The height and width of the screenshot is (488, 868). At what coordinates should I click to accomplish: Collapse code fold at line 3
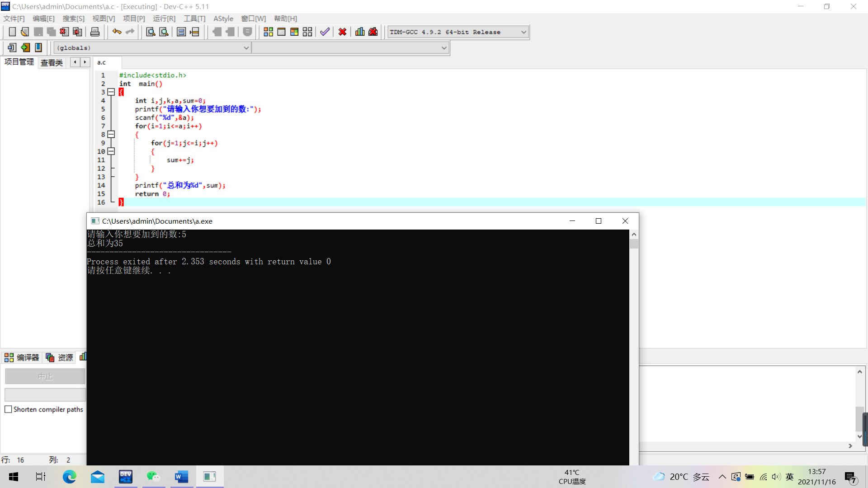click(111, 92)
